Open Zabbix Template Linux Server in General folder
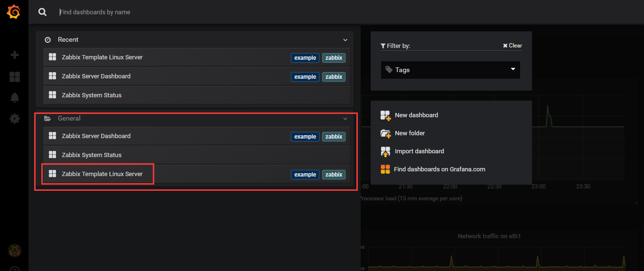Screen dimensions: 644x271 [x=197, y=174]
